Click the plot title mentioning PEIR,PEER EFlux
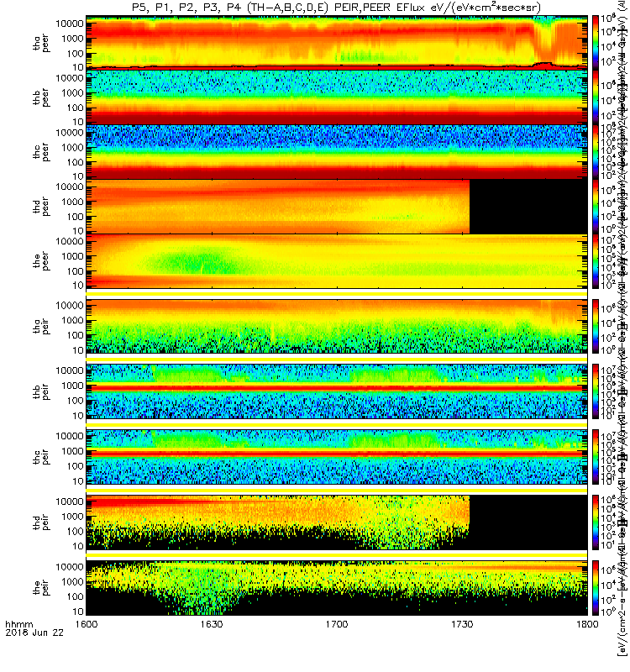630x672 pixels. click(337, 8)
